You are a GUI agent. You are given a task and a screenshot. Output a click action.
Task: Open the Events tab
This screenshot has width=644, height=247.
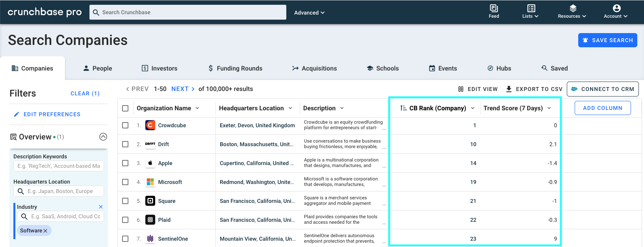[443, 68]
